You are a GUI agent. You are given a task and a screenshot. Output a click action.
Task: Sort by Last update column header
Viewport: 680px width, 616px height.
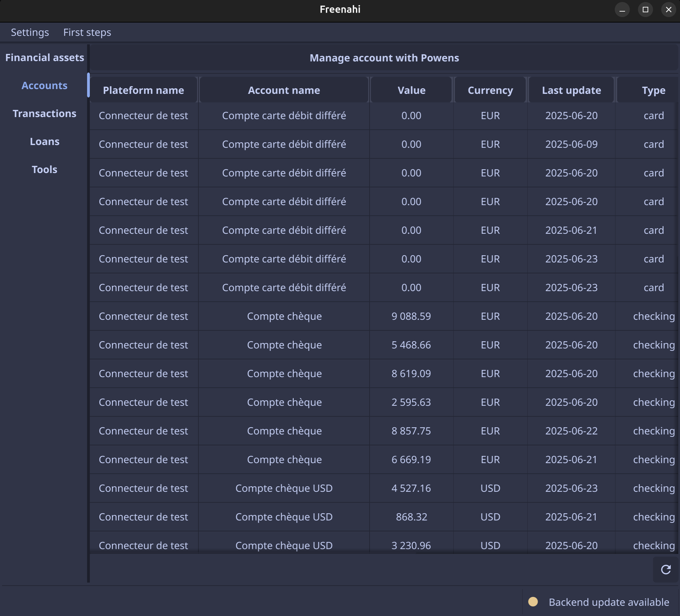pos(571,90)
